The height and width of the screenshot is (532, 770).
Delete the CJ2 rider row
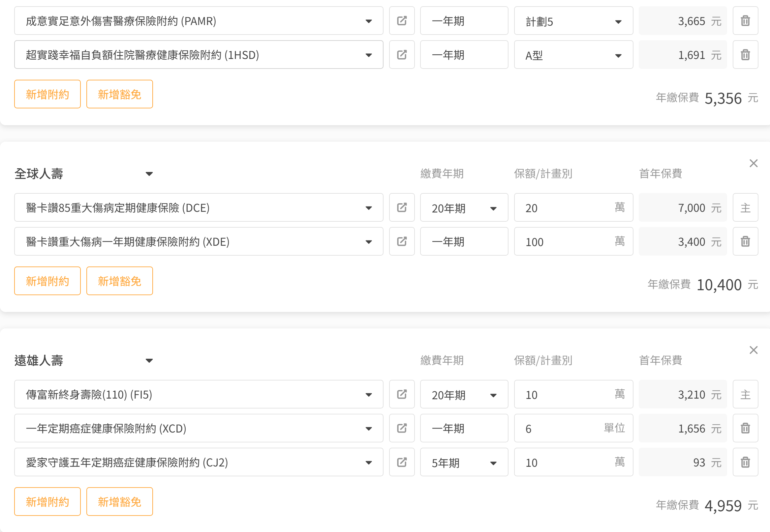tap(745, 462)
